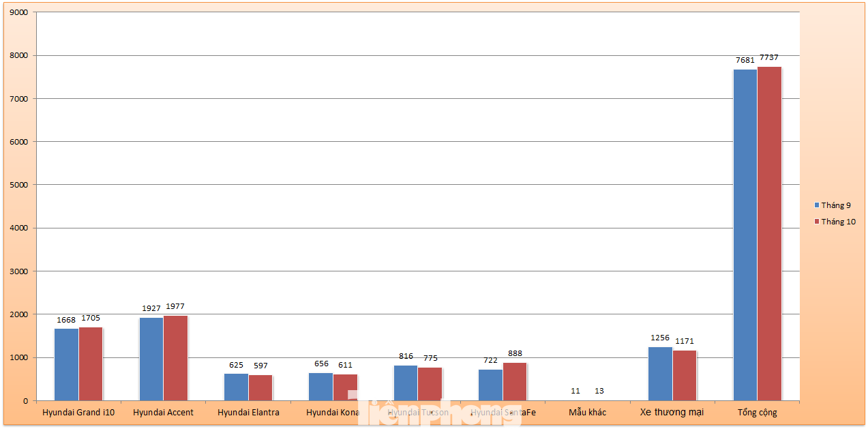The height and width of the screenshot is (429, 868).
Task: Select the Tháng 9 legend label
Action: pyautogui.click(x=836, y=205)
